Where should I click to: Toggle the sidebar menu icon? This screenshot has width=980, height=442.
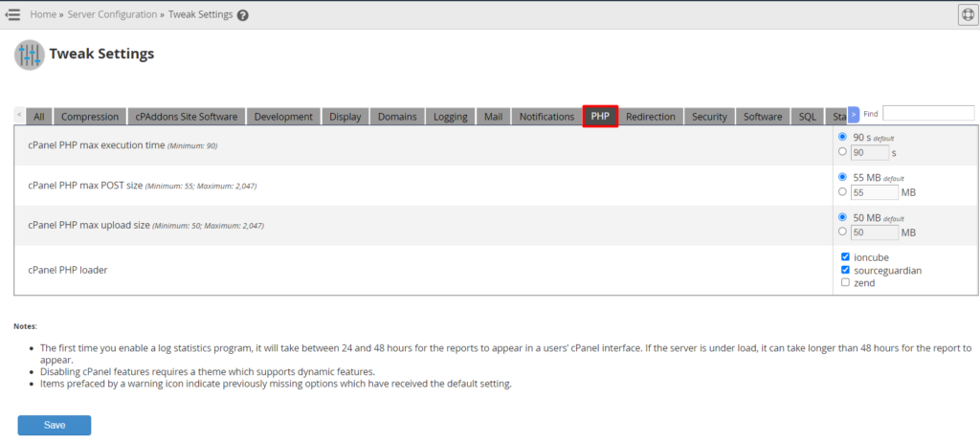(12, 14)
